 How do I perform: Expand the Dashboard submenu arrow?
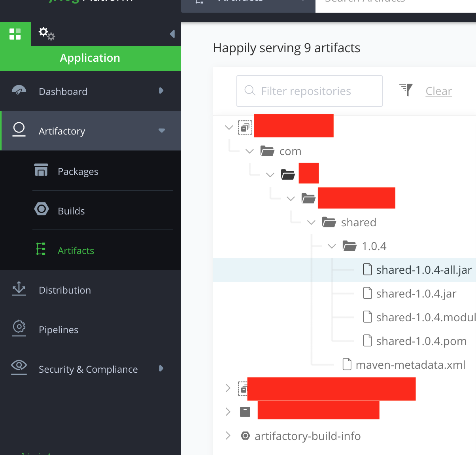click(161, 91)
